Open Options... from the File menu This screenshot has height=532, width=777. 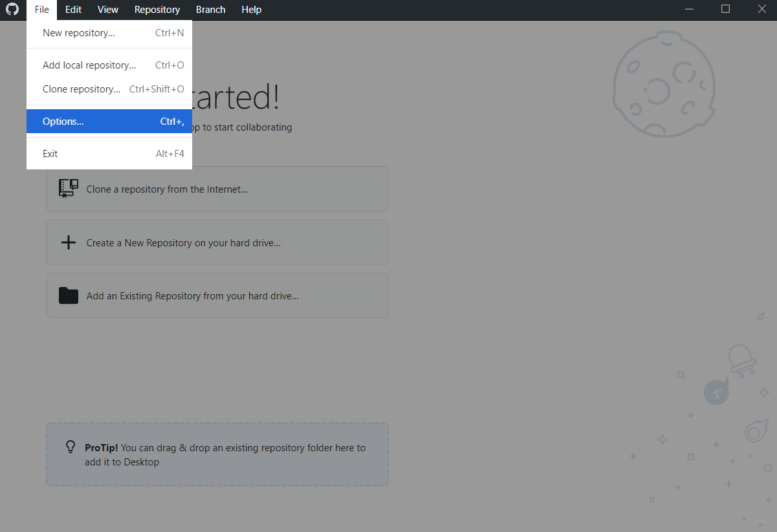point(109,121)
